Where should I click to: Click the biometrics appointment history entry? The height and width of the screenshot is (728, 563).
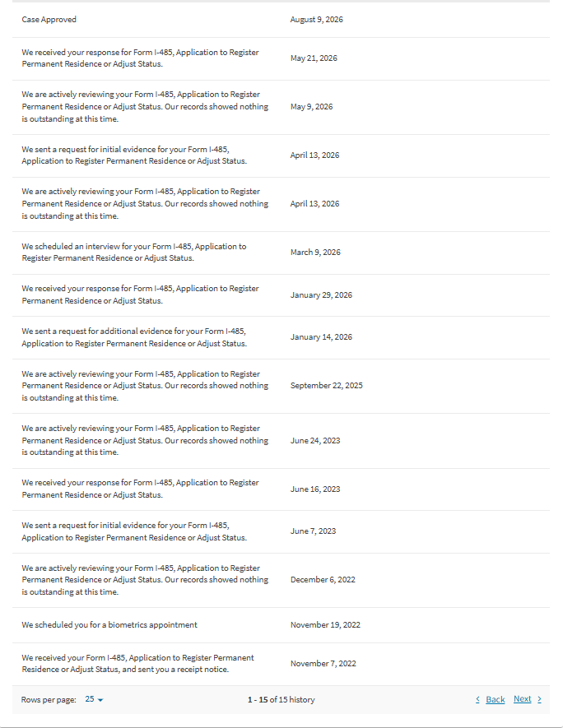(x=281, y=625)
